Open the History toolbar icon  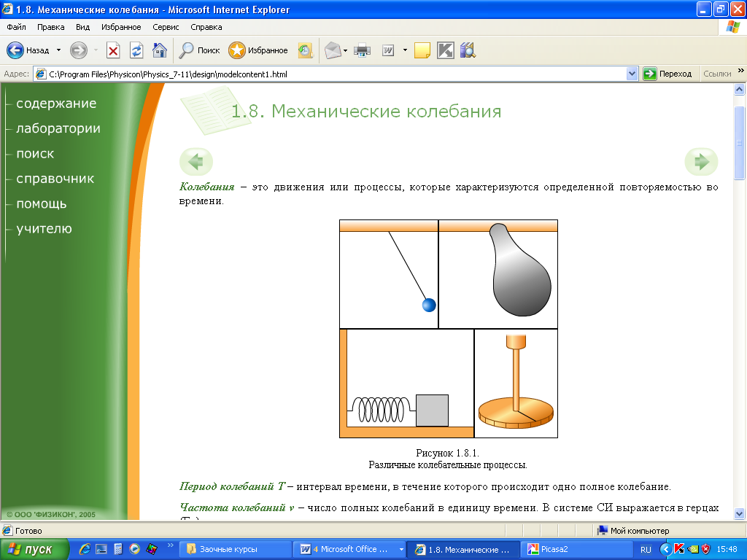tap(305, 50)
